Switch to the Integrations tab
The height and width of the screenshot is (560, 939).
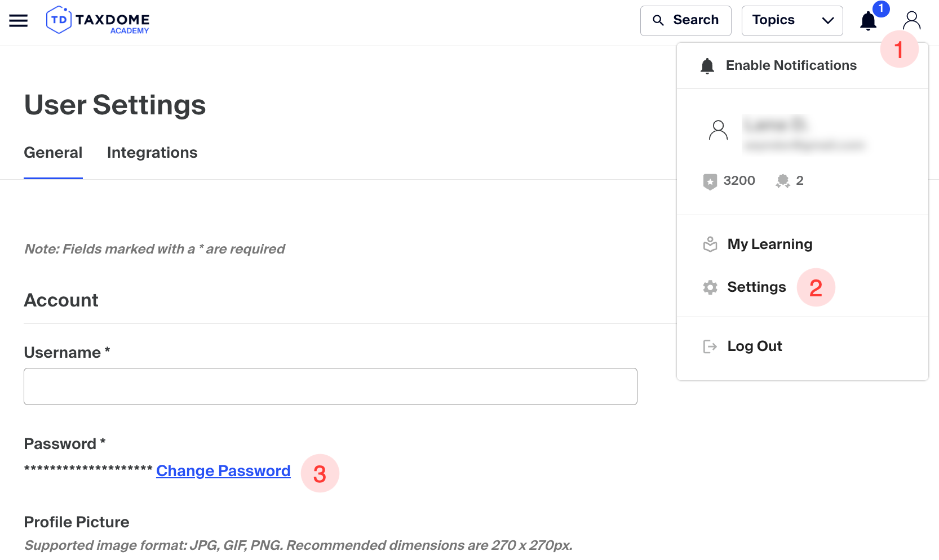pos(152,153)
